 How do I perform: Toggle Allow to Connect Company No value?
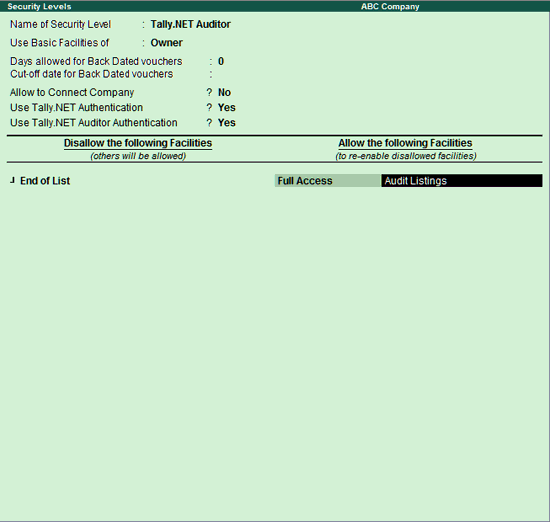click(x=224, y=92)
